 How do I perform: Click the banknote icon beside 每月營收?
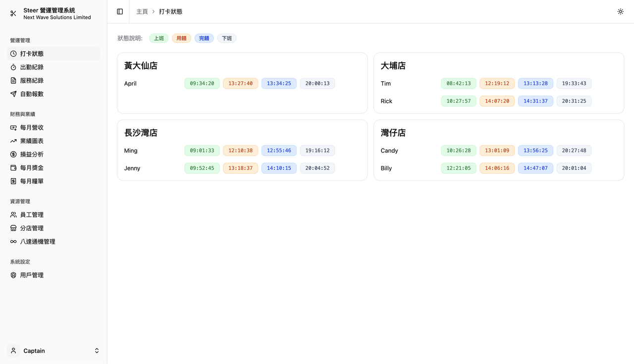click(13, 127)
